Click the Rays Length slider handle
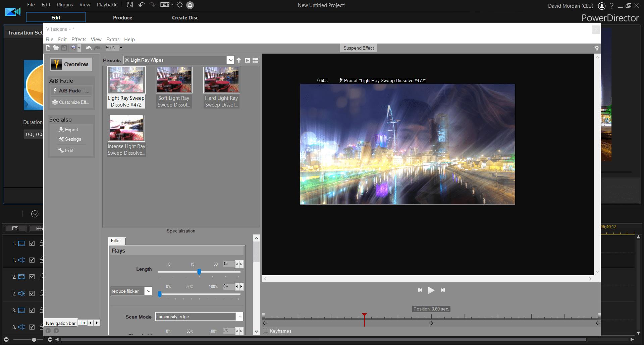Image resolution: width=644 pixels, height=345 pixels. (x=199, y=272)
